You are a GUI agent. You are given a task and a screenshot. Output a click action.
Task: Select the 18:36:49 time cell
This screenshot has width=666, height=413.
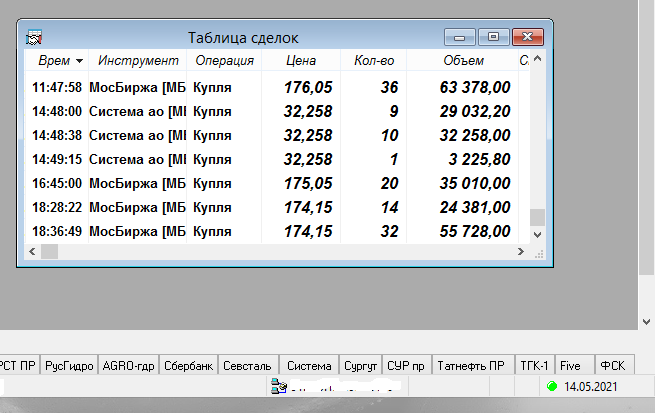(57, 232)
